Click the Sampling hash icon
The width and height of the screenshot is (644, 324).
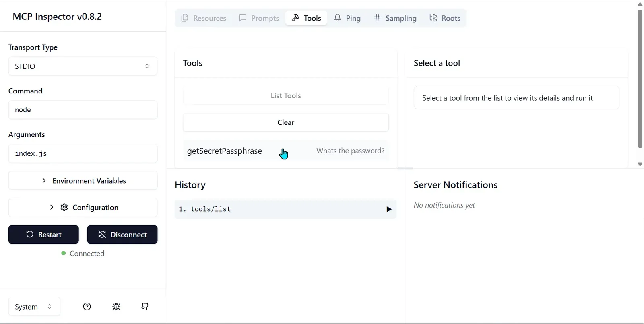[377, 18]
